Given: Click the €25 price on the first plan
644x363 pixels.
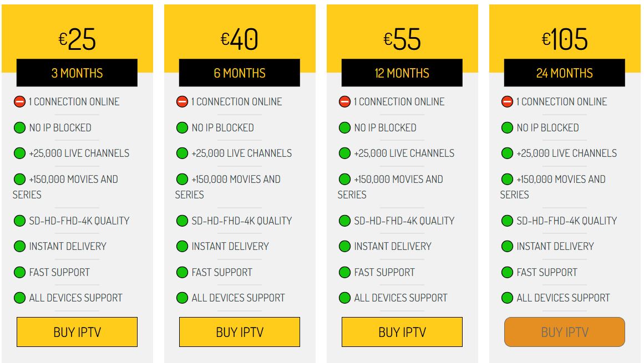Looking at the screenshot, I should 77,38.
